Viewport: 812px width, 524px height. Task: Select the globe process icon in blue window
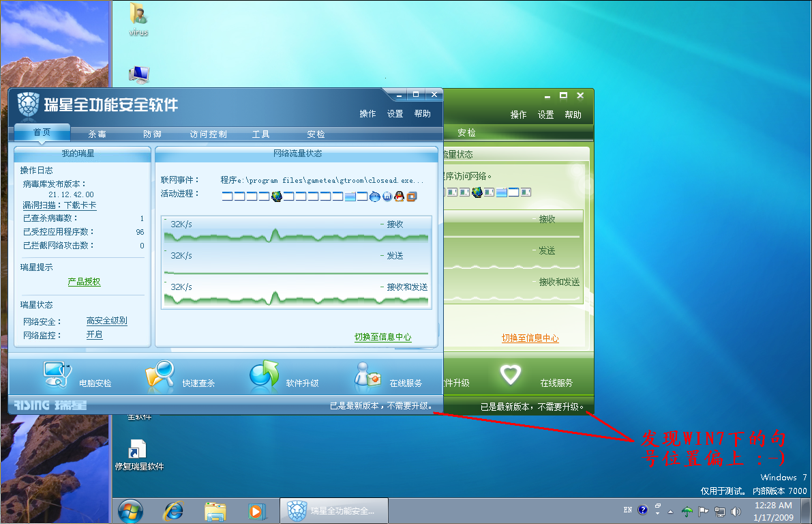pos(277,196)
